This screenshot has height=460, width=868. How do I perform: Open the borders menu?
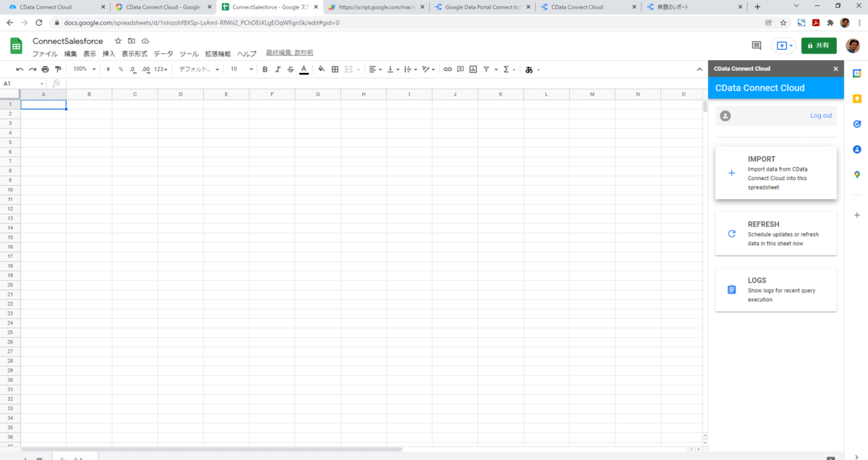pos(335,69)
